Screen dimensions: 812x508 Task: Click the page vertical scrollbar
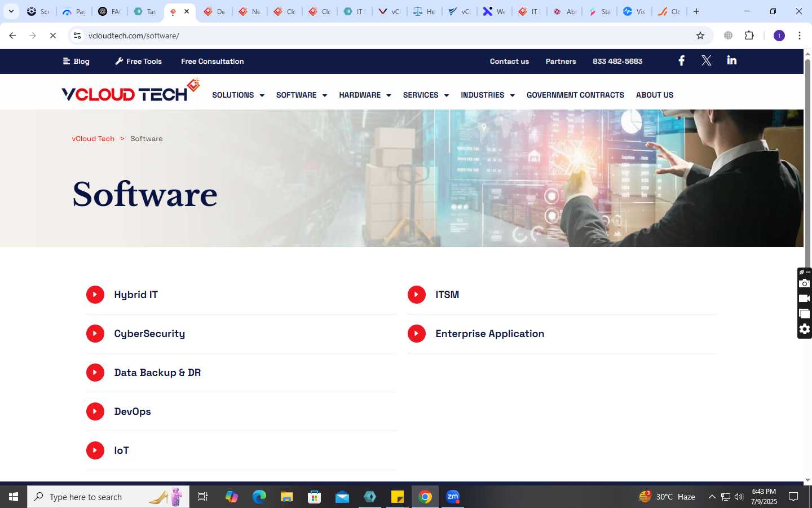coord(807,164)
